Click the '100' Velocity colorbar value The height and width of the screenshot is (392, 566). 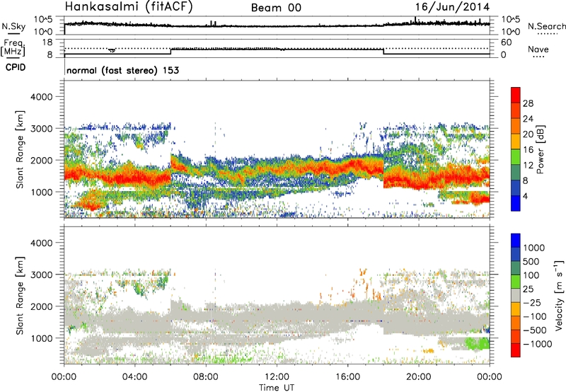coord(531,275)
